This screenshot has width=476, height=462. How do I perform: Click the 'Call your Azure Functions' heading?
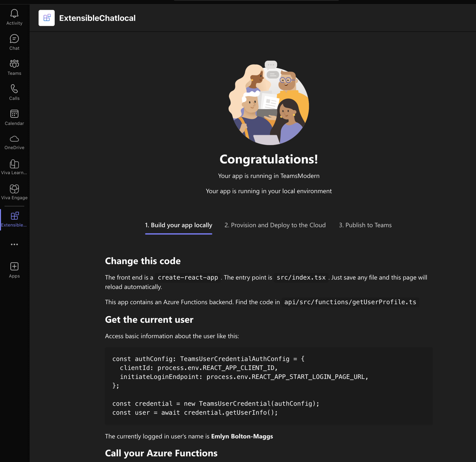coord(161,453)
